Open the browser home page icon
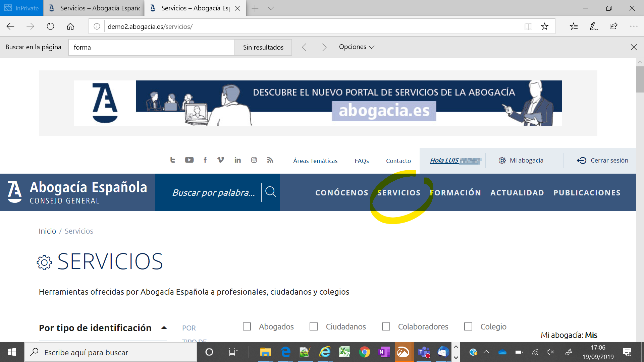The width and height of the screenshot is (644, 362). click(x=70, y=26)
